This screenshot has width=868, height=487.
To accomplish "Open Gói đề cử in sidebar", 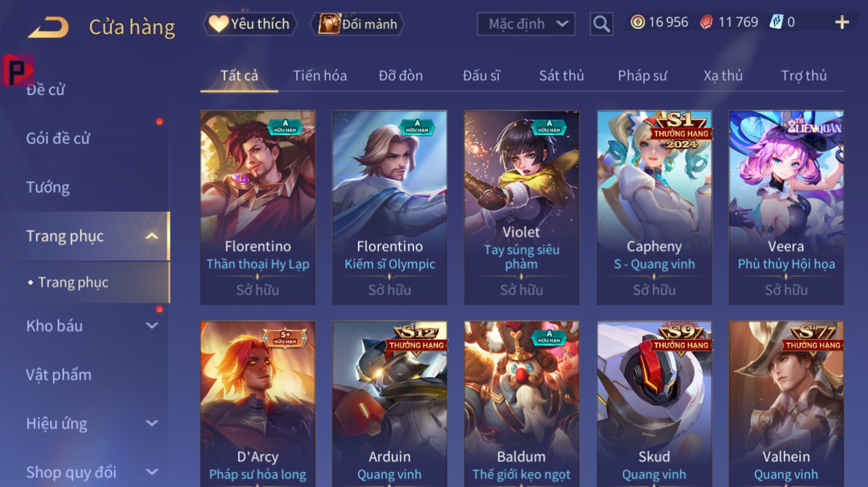I will [58, 138].
